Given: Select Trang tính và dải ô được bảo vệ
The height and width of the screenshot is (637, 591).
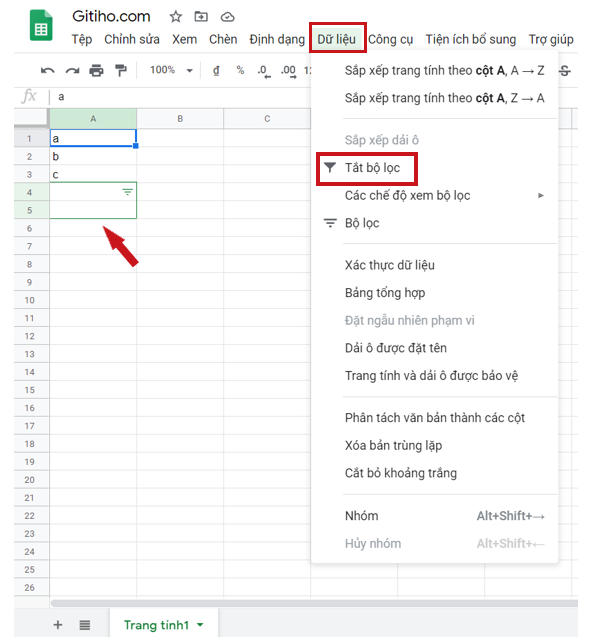Looking at the screenshot, I should tap(434, 376).
